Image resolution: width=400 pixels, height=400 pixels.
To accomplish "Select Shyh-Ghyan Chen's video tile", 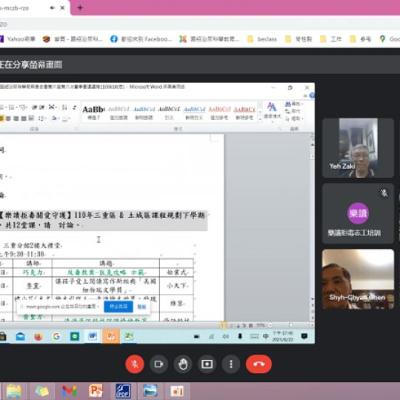I will (x=358, y=279).
